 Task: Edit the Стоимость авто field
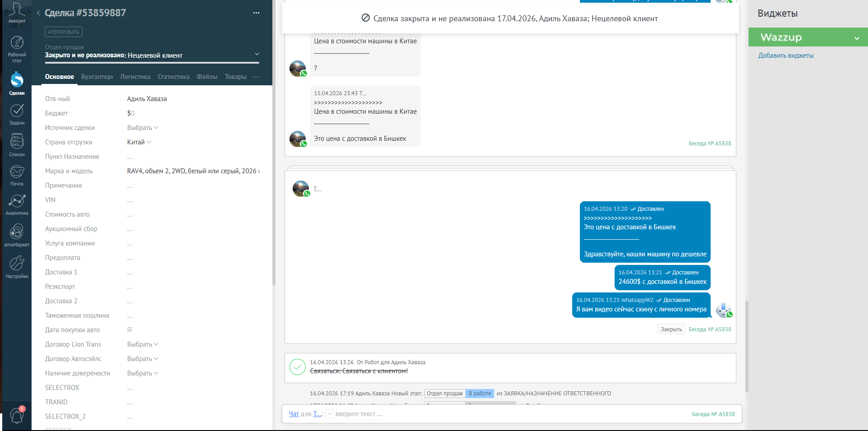[x=130, y=214]
